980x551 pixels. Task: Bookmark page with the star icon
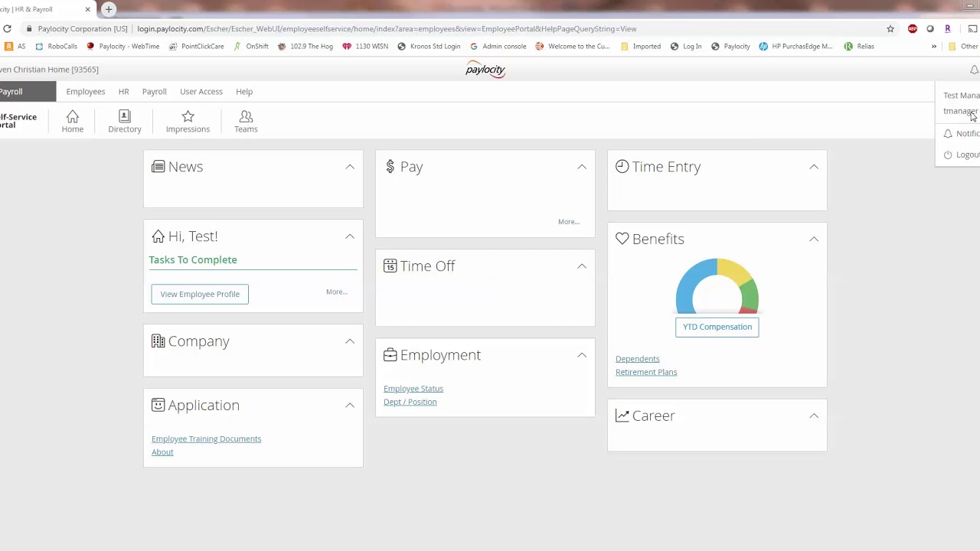(890, 29)
